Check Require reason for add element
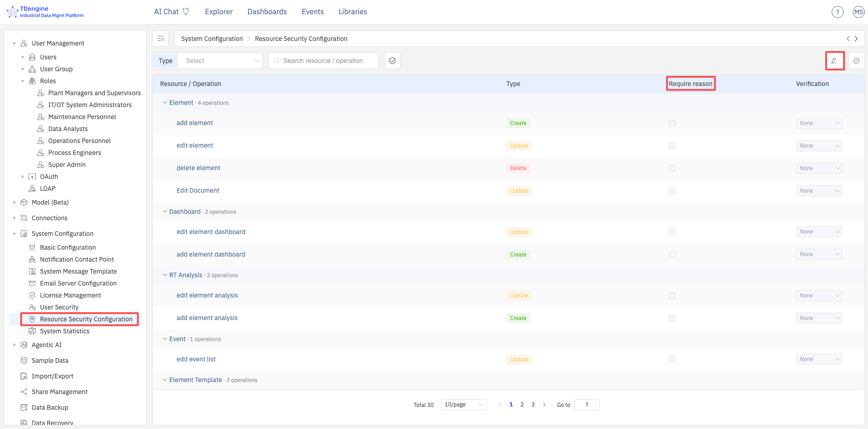This screenshot has height=429, width=868. click(672, 123)
